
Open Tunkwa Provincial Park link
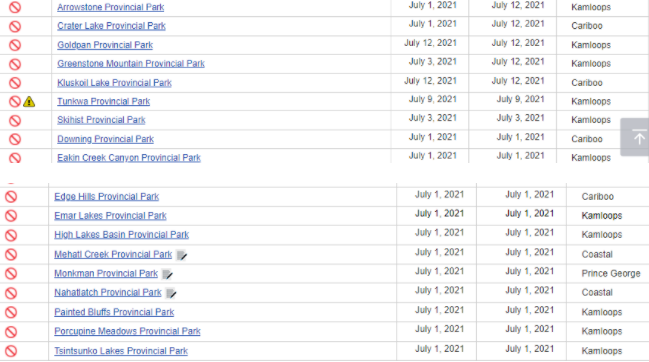point(103,101)
